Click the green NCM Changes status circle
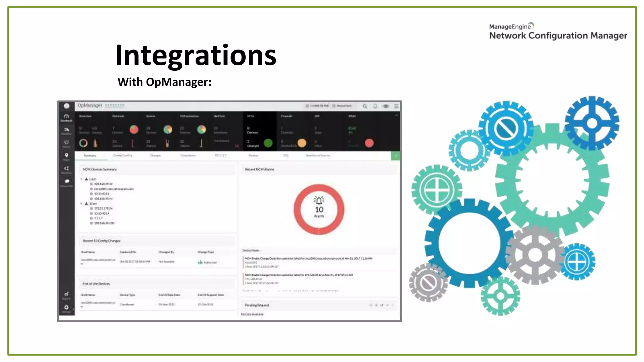This screenshot has width=644, height=362. (268, 143)
